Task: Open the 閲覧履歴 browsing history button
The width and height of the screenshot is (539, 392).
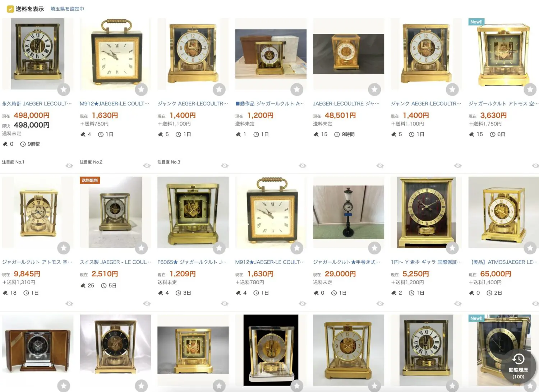Action: coord(518,366)
